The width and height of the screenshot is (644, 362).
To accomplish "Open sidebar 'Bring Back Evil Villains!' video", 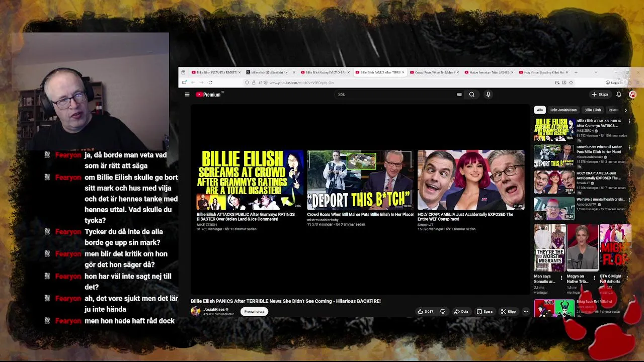I will click(554, 308).
